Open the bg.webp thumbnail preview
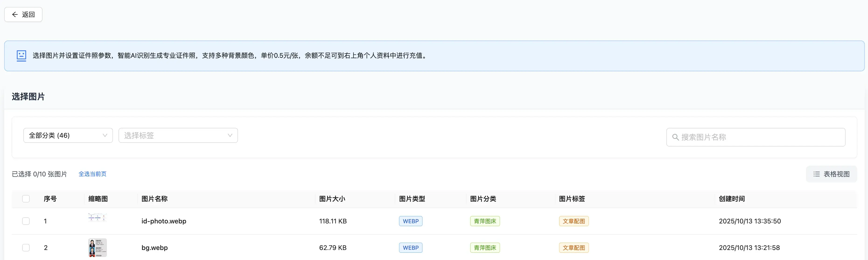Screen dimensions: 868x260 pos(97,248)
